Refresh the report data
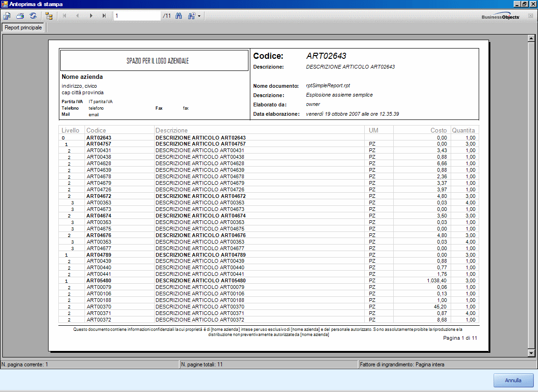This screenshot has width=538, height=392. pos(33,16)
